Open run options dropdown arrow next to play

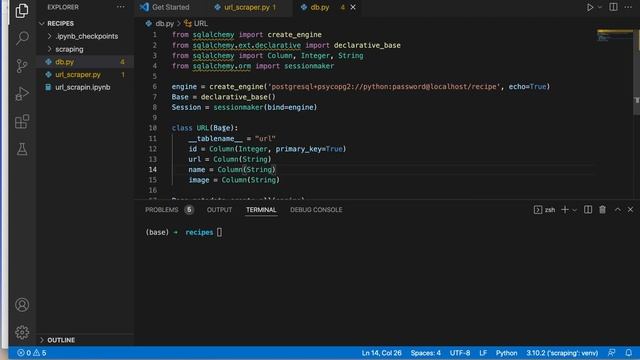600,7
